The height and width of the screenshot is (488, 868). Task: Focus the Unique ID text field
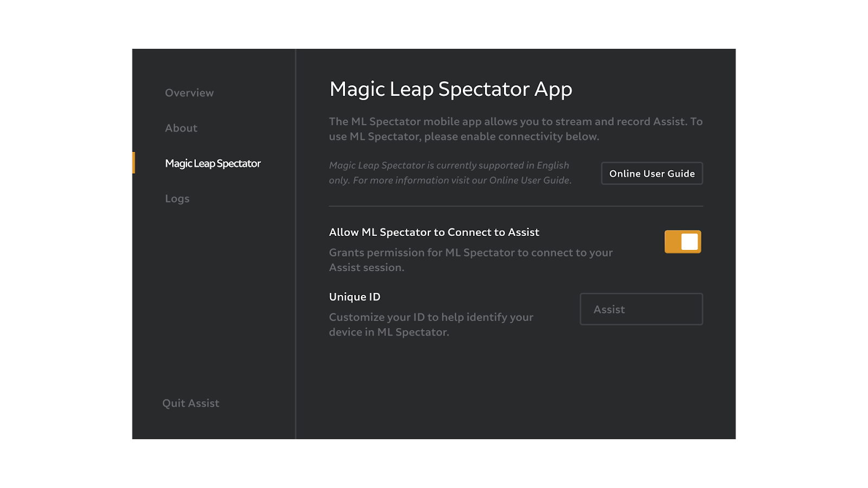click(x=641, y=309)
